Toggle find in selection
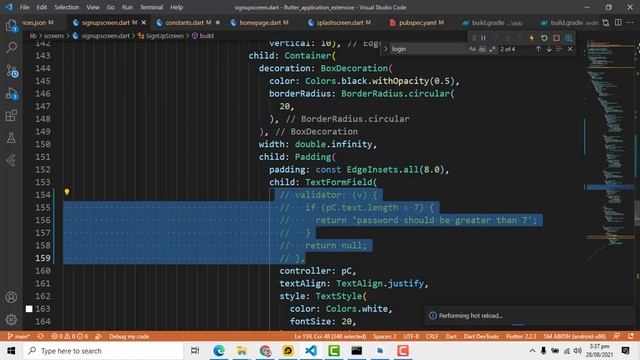Image resolution: width=640 pixels, height=360 pixels. [x=559, y=49]
